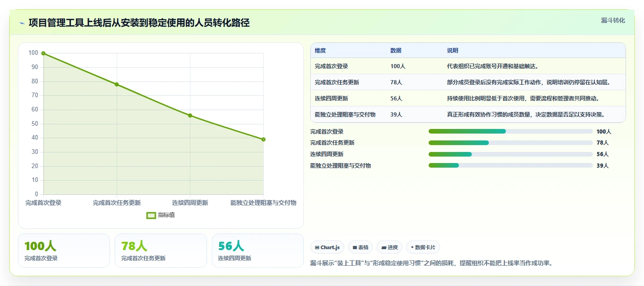Viewport: 644px width, 286px height.
Task: Click the 39人 progress bar for 能独立处理阻塞与交付物
Action: pos(511,166)
